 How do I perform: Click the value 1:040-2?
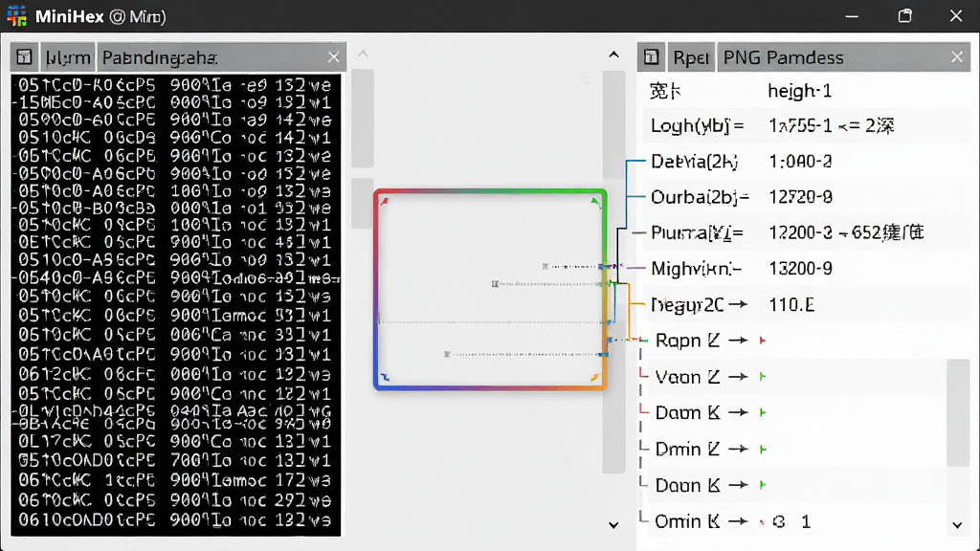point(800,162)
